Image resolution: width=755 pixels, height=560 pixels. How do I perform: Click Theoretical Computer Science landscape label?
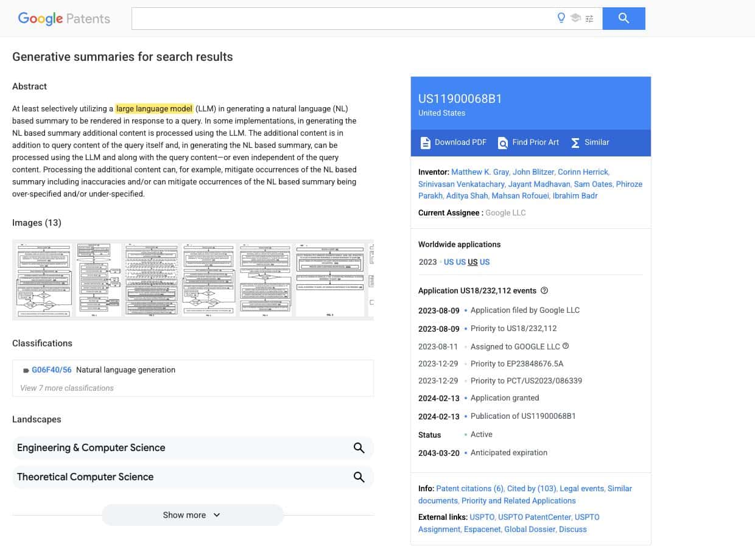click(85, 477)
